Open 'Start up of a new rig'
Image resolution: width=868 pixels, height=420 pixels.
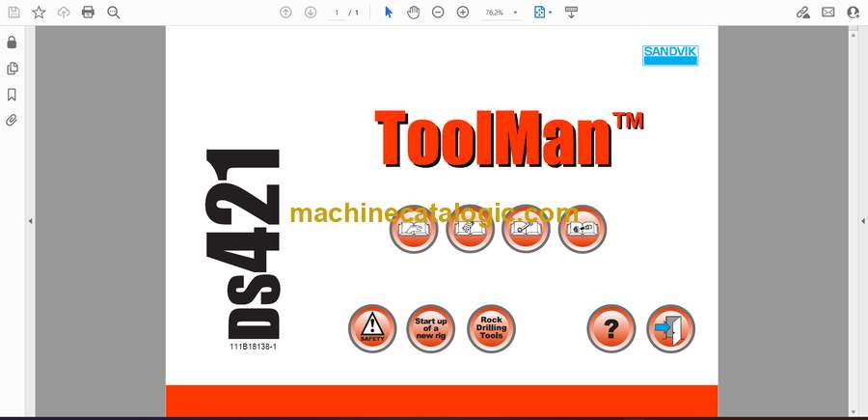(x=431, y=328)
